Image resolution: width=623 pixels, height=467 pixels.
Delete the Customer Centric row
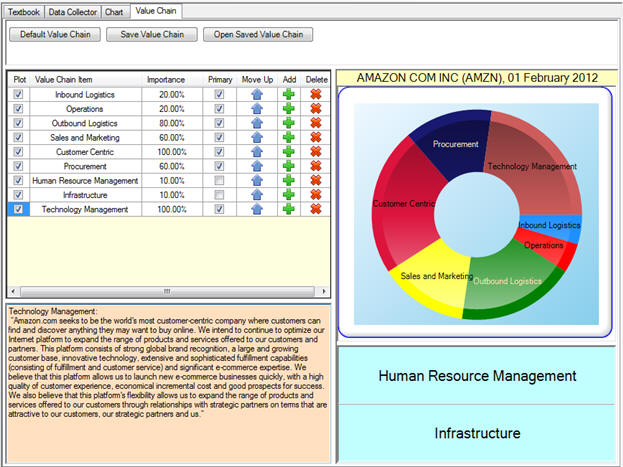pos(316,151)
